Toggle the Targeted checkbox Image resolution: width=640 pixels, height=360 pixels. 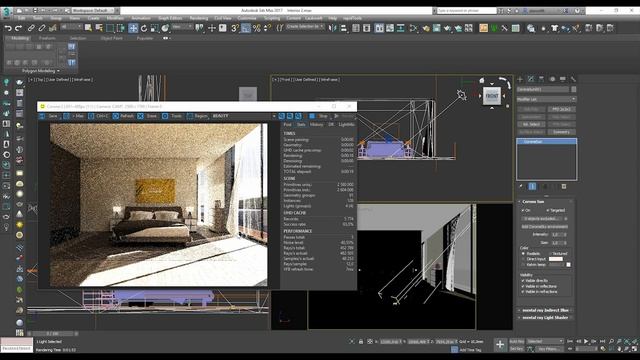pos(548,211)
